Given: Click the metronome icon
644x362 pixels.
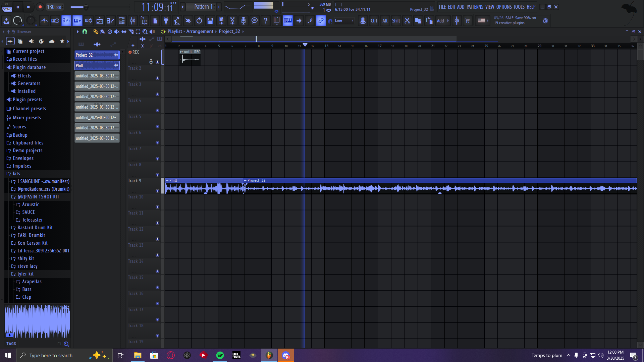Looking at the screenshot, I should click(x=44, y=21).
